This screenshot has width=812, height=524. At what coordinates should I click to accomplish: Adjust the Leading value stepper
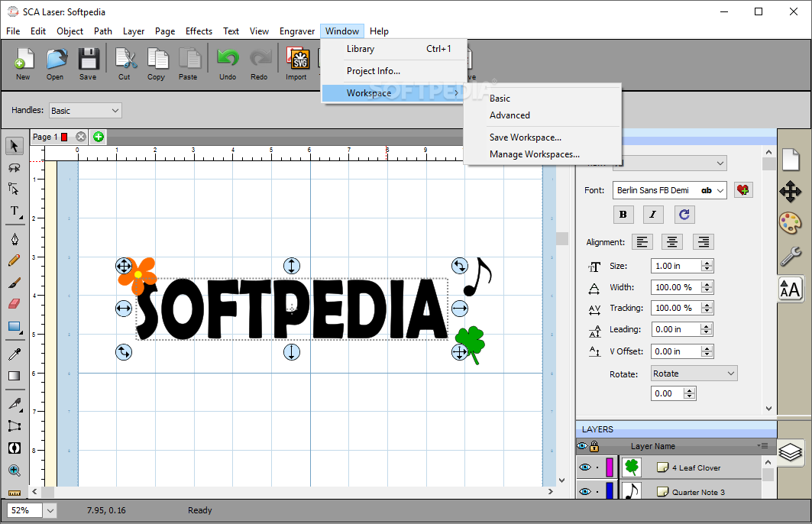(707, 329)
